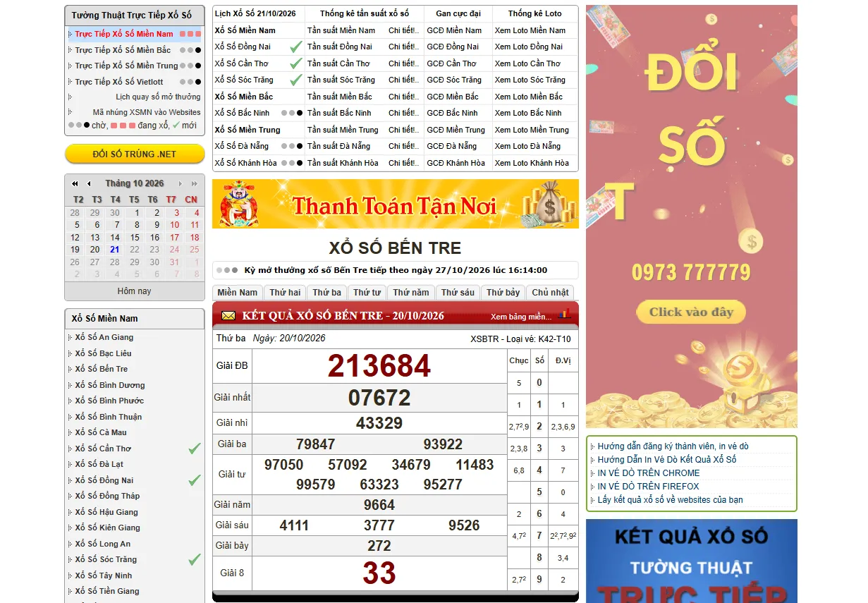Screen dimensions: 868x603
Task: Click KẾT QUẢ XỔ SỐ TƯỜNG THUẬT blue banner
Action: click(x=692, y=561)
